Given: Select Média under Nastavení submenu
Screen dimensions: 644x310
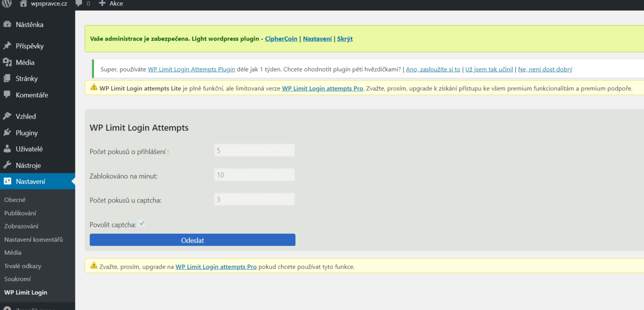Looking at the screenshot, I should tap(13, 253).
